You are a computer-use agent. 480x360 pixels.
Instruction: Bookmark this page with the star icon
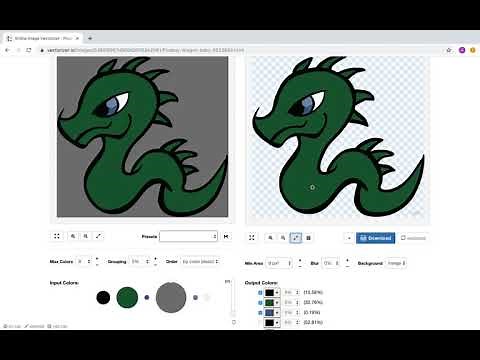point(449,50)
